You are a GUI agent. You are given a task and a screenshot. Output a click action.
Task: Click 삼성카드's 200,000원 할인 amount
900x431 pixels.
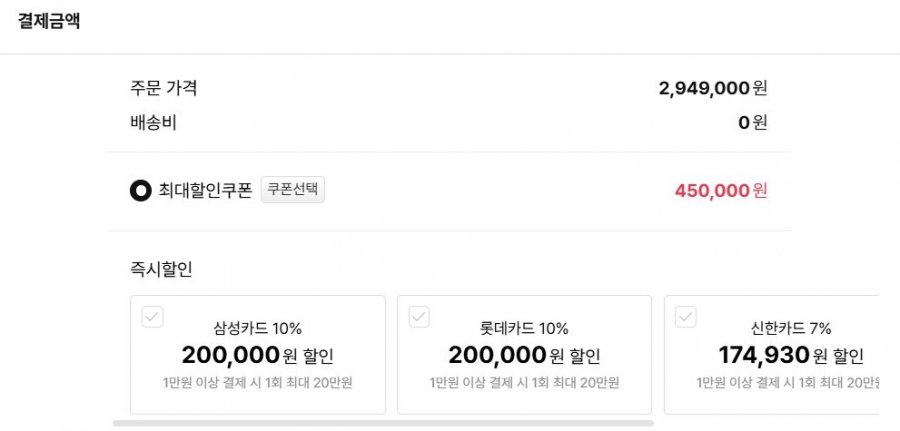[257, 355]
